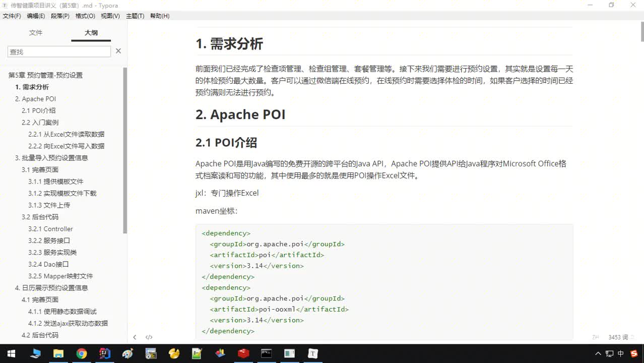Open the 编辑(E) menu

coord(36,16)
